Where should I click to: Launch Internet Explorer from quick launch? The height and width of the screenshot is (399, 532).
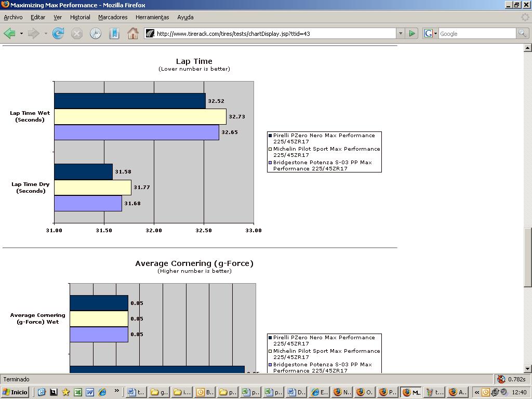point(102,392)
